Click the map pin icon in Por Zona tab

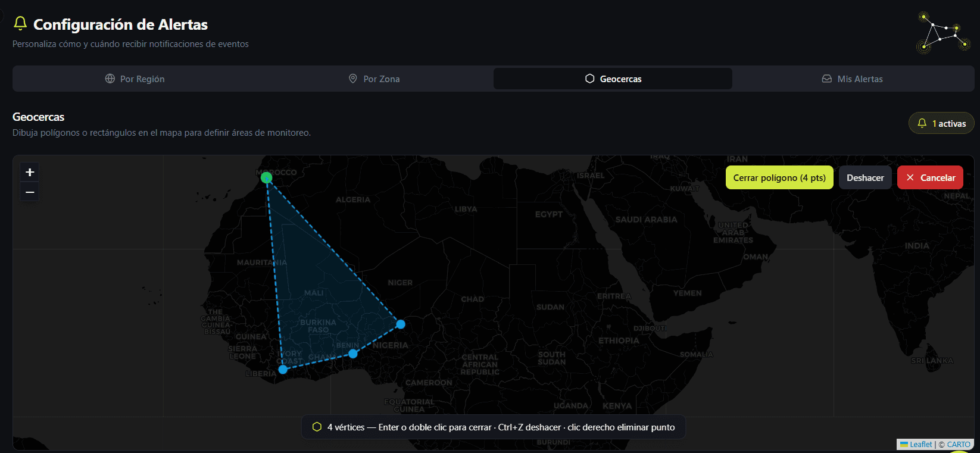pos(353,79)
